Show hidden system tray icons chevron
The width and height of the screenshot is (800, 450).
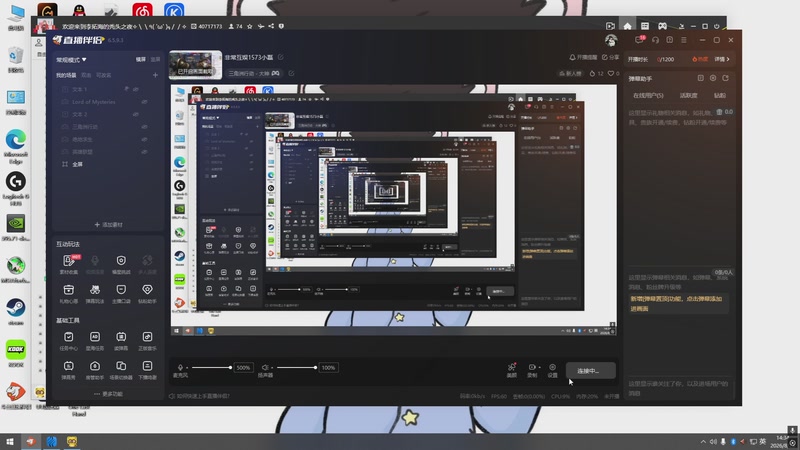703,442
